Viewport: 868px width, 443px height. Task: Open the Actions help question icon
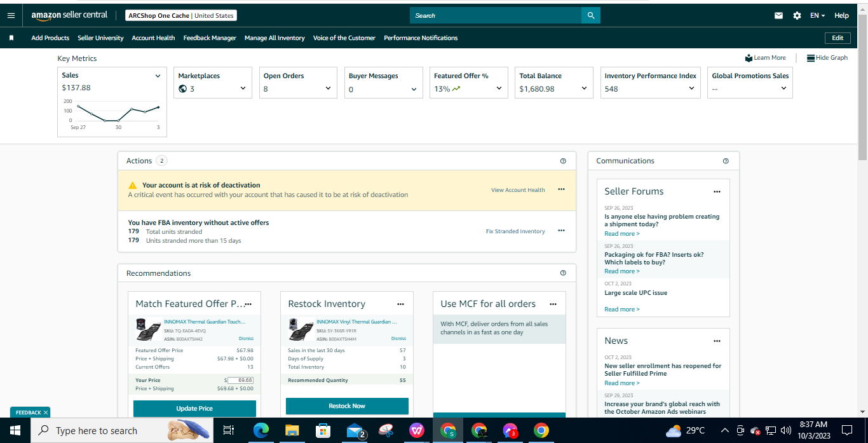(563, 161)
